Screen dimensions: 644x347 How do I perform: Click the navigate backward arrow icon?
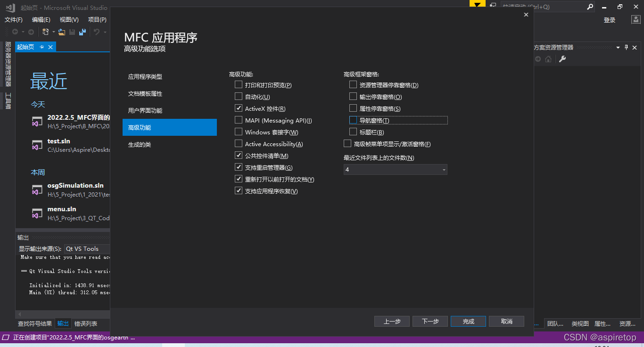(15, 32)
